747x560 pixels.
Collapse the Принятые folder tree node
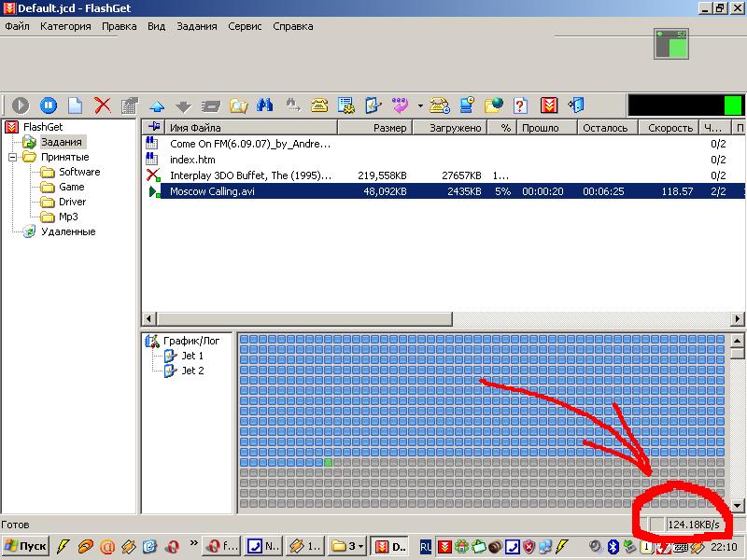point(12,157)
